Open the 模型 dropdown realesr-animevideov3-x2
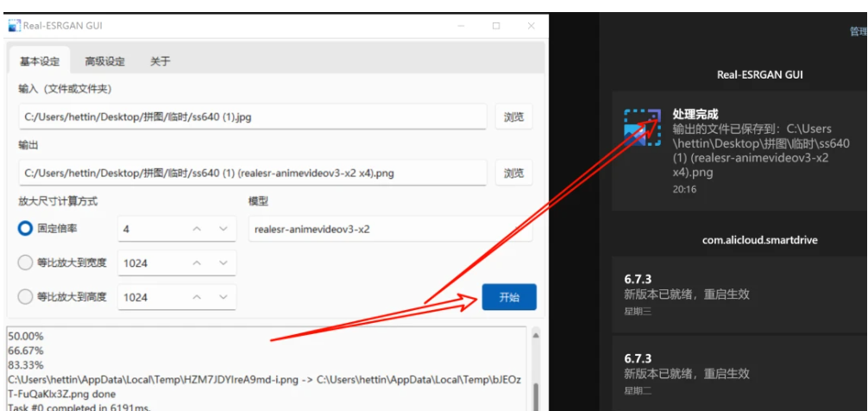Screen dimensions: 868x411 coord(390,229)
